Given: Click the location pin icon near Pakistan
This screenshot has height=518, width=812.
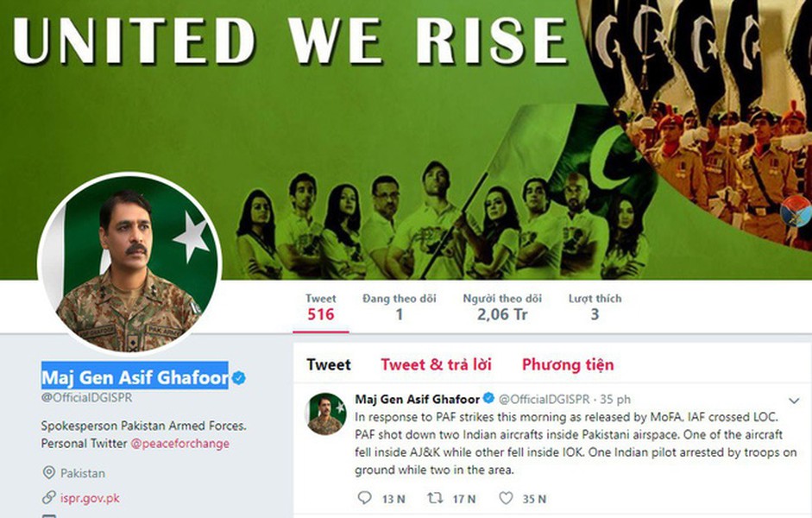Looking at the screenshot, I should coord(48,473).
